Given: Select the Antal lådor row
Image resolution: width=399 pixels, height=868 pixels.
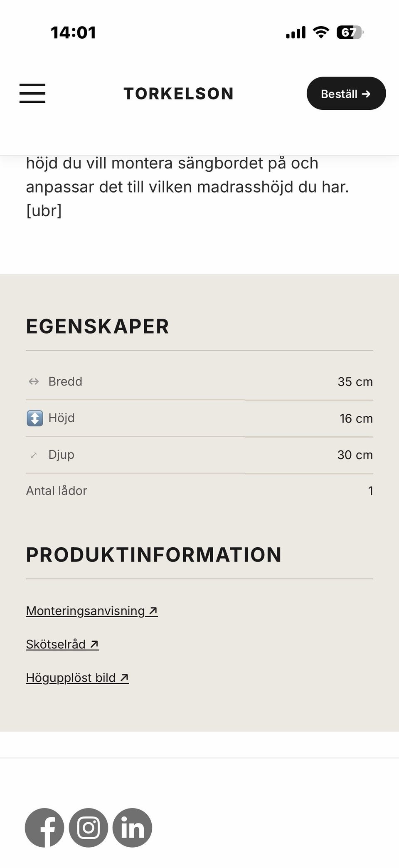Looking at the screenshot, I should pyautogui.click(x=199, y=491).
